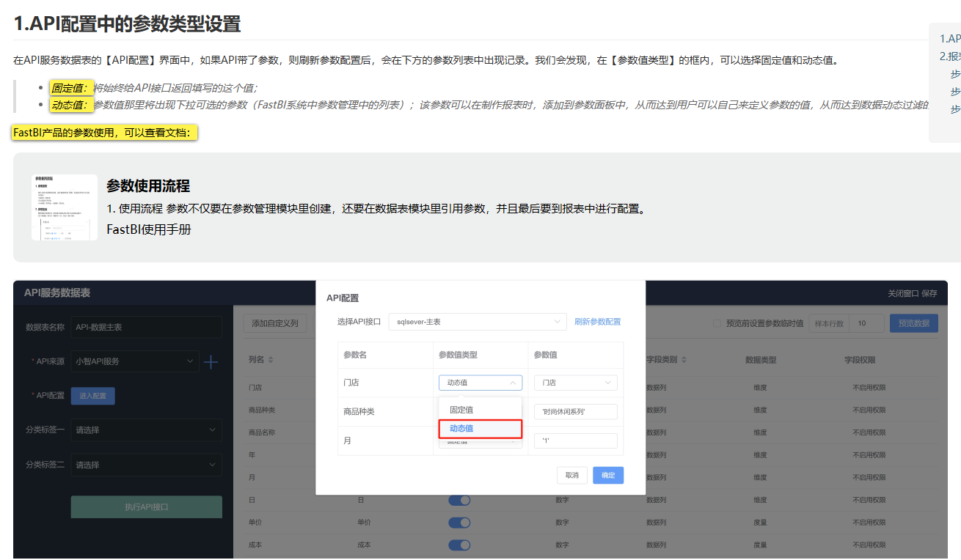This screenshot has height=560, width=961.
Task: Check the 预览前设置参数临时值 checkbox
Action: [717, 323]
